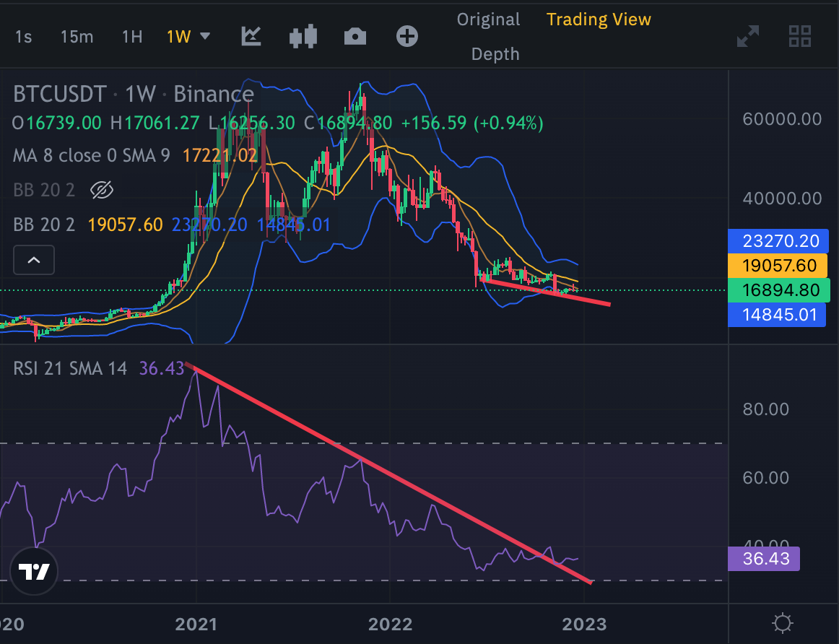
Task: Click the 60.00 RSI axis label
Action: coord(765,477)
